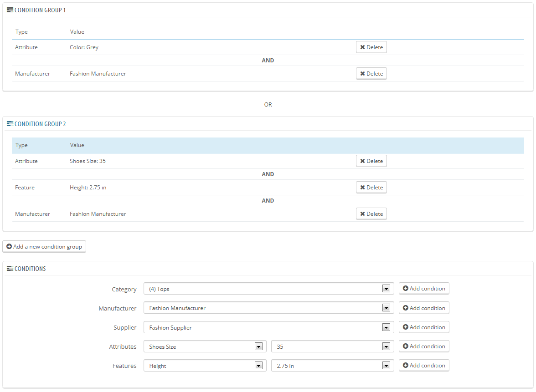Click the list icon beside CONDITION GROUP 2 header

coord(10,123)
